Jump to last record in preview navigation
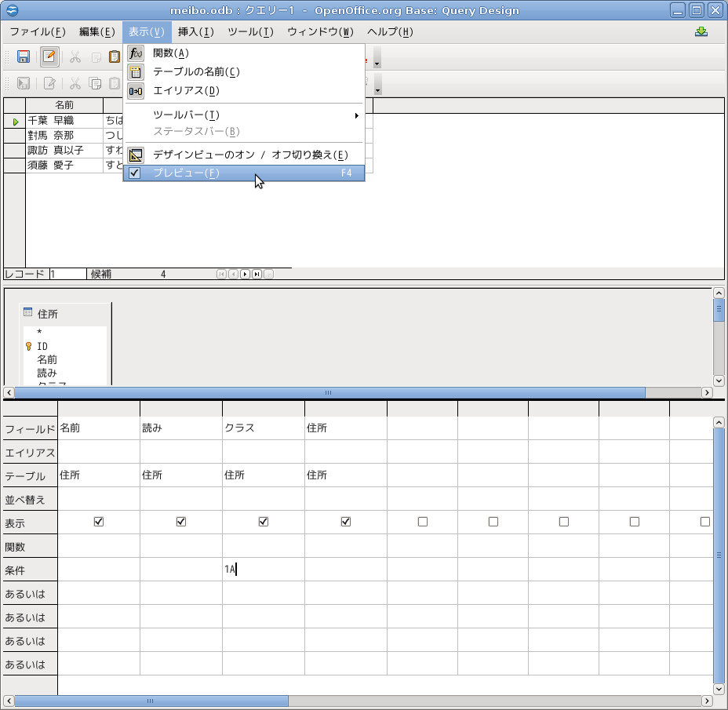 (257, 275)
